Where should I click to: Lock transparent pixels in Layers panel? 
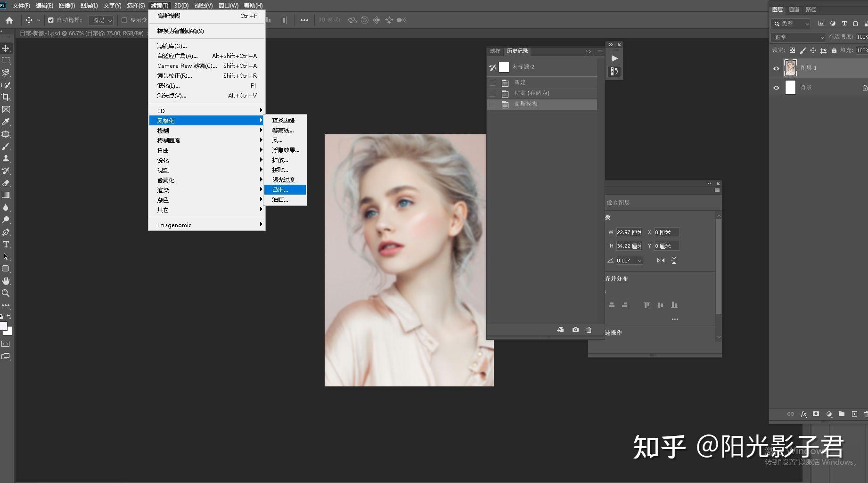coord(792,50)
